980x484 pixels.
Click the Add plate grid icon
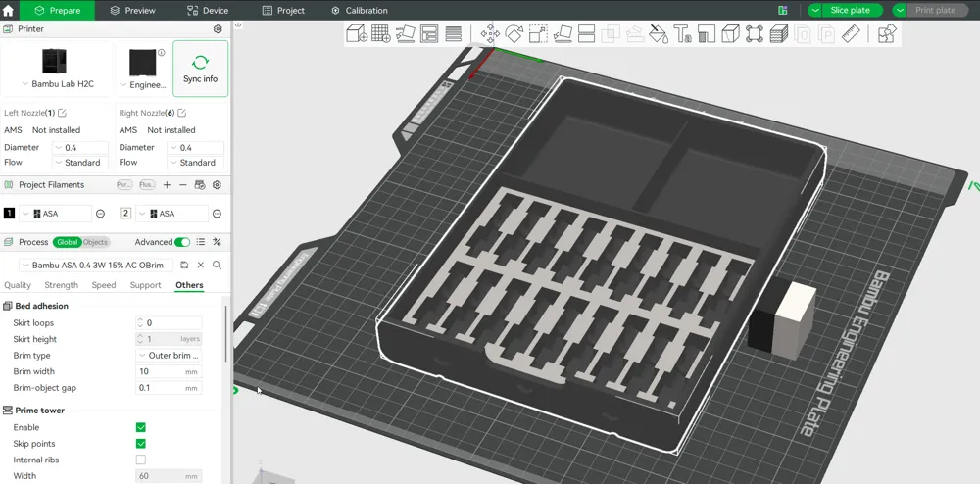pyautogui.click(x=381, y=33)
